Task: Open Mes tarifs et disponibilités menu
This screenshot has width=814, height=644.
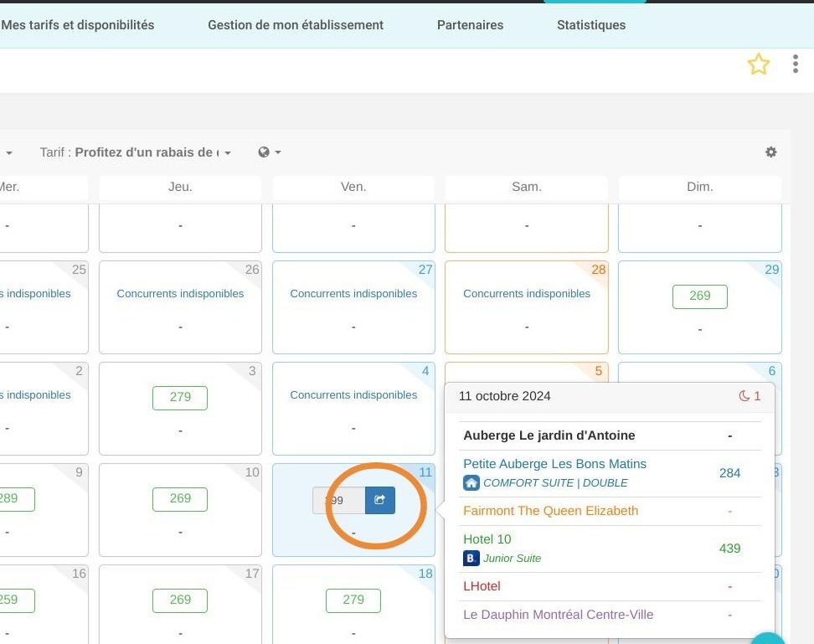Action: (78, 25)
